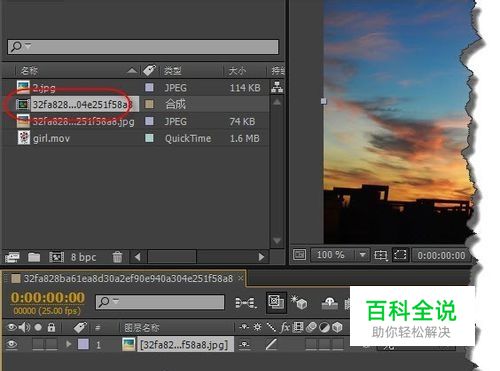Enable Draft 3D mode in timeline

(299, 303)
